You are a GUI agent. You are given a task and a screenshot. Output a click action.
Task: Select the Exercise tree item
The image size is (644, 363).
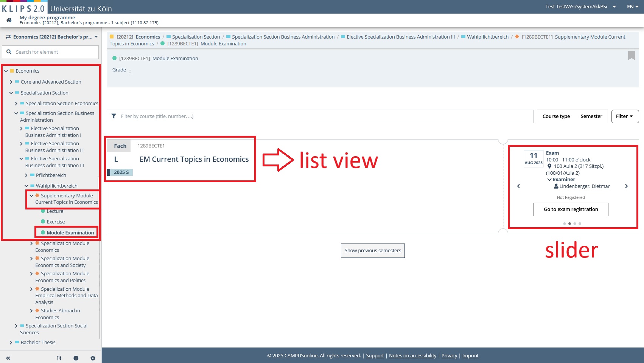pos(56,222)
